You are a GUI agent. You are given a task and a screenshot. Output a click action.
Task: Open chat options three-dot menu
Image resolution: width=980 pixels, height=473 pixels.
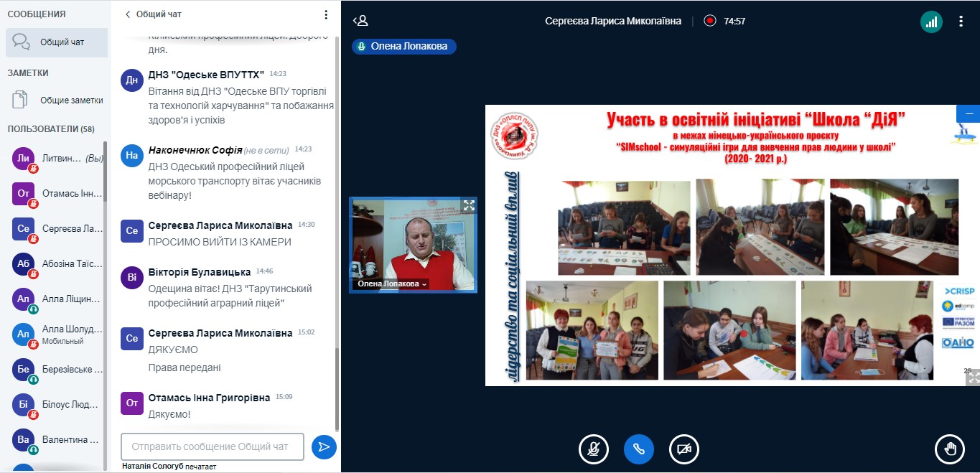tap(326, 14)
